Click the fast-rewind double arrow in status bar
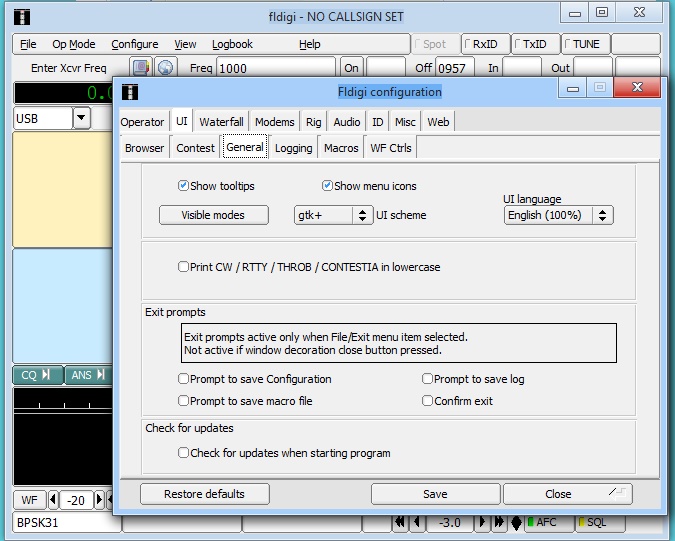 [x=400, y=522]
